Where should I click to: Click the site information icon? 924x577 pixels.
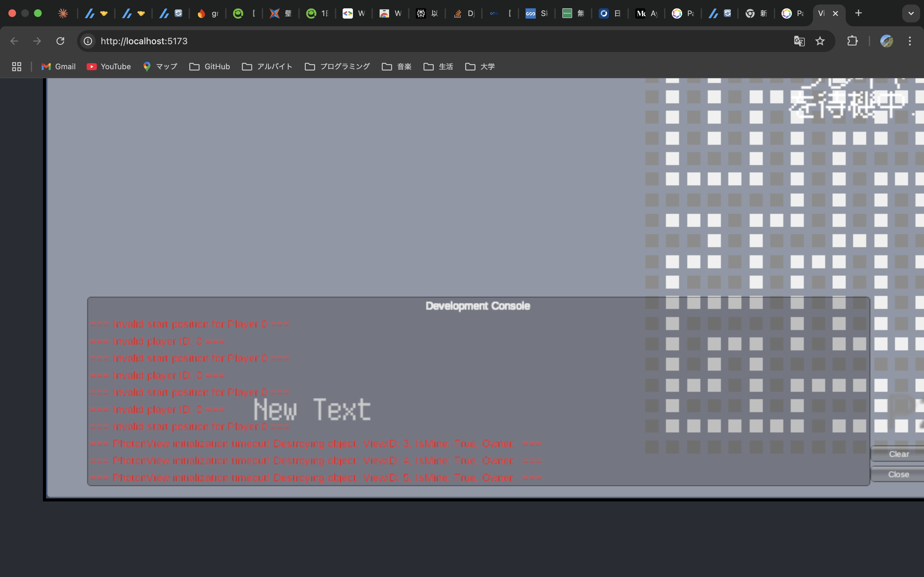point(88,41)
